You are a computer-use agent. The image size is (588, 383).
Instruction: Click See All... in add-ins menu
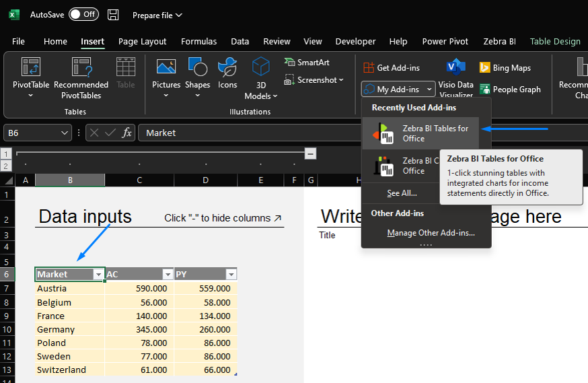point(402,193)
